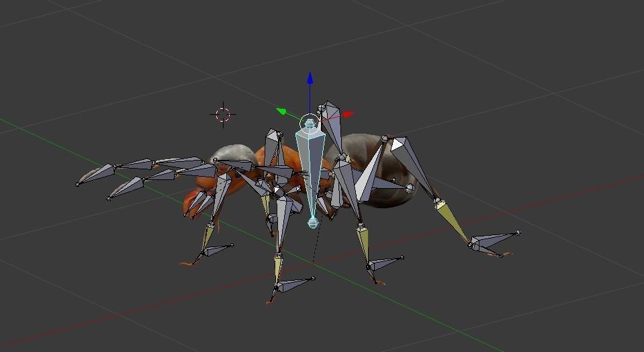Screen dimensions: 644x352
Task: Select the abdomen bone with the sphere tip
Action: pos(384,185)
